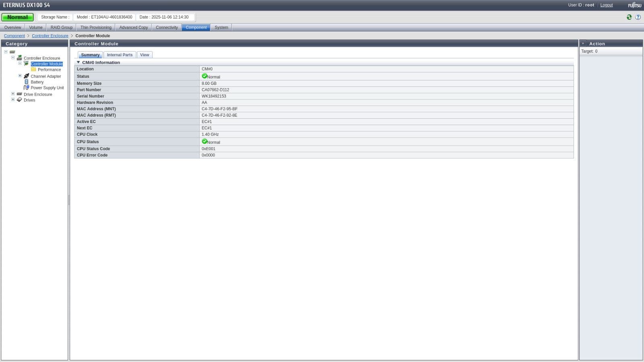Open help via the question mark icon
Image resolution: width=644 pixels, height=362 pixels.
[638, 17]
